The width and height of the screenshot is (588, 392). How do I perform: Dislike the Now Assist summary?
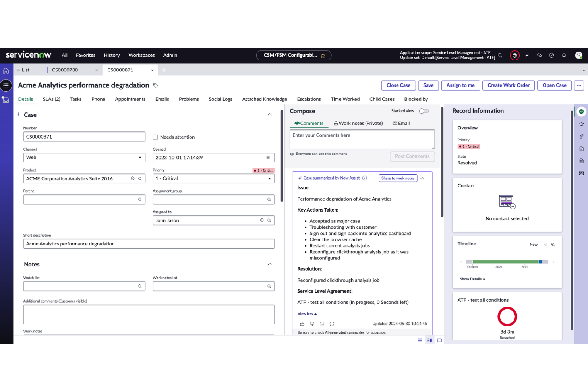click(x=312, y=324)
